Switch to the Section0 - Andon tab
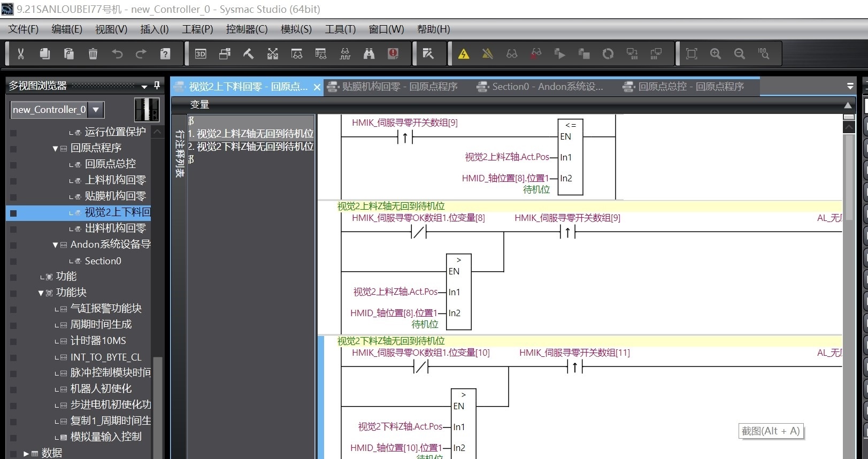868x459 pixels. [x=540, y=87]
